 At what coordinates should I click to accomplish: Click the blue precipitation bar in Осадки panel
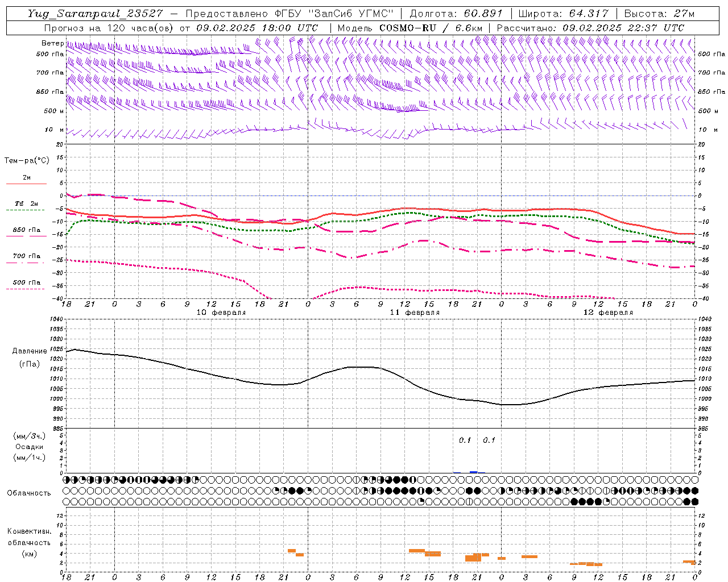point(474,472)
